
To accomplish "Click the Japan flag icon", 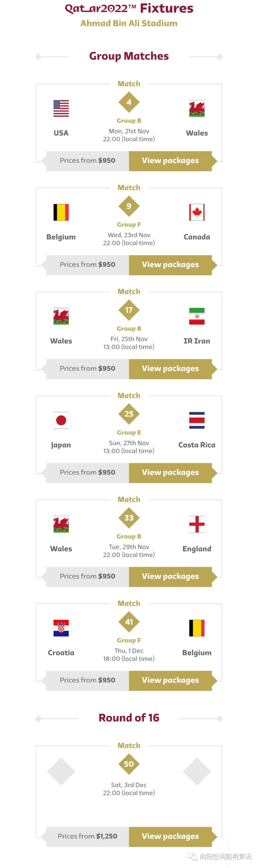I will pos(61,420).
